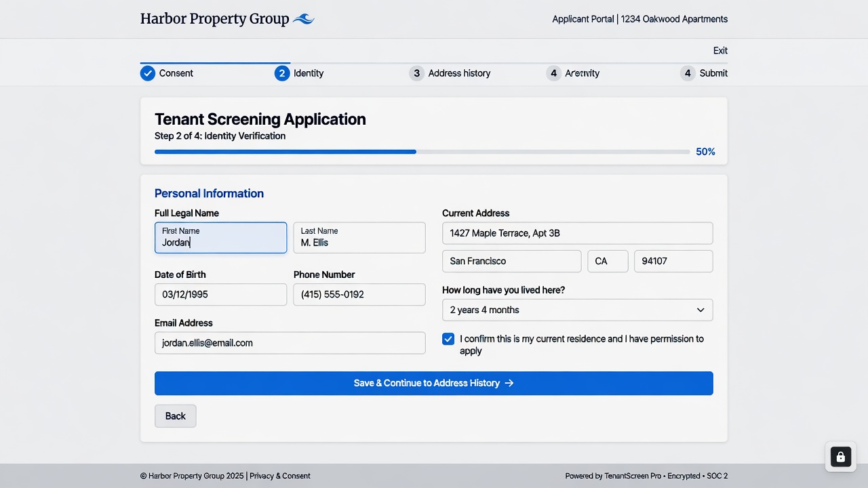Click the '© Harbor Property Group 2025' text

coord(192,476)
